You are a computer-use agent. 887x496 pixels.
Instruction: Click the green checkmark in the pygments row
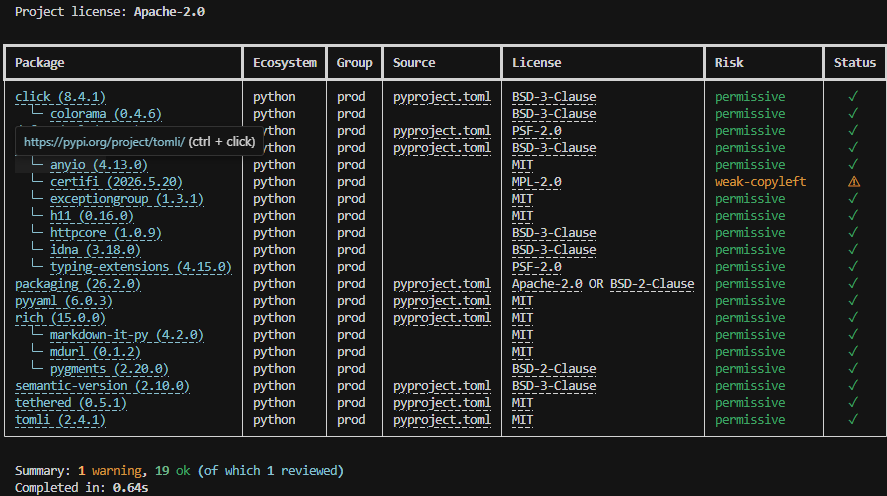[x=853, y=369]
